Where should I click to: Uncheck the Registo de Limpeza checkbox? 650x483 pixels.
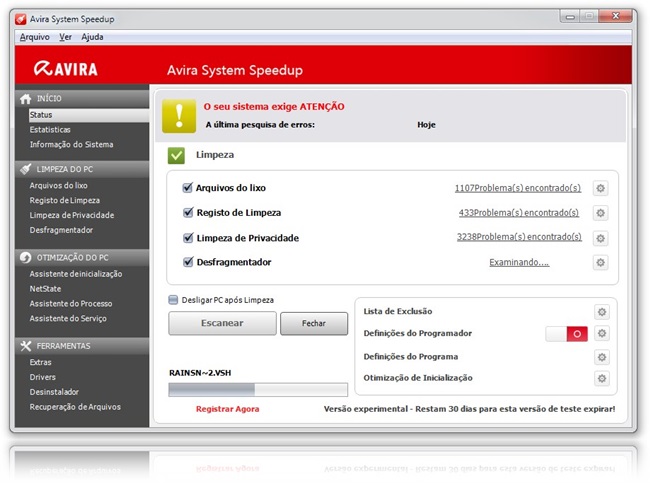pos(188,213)
